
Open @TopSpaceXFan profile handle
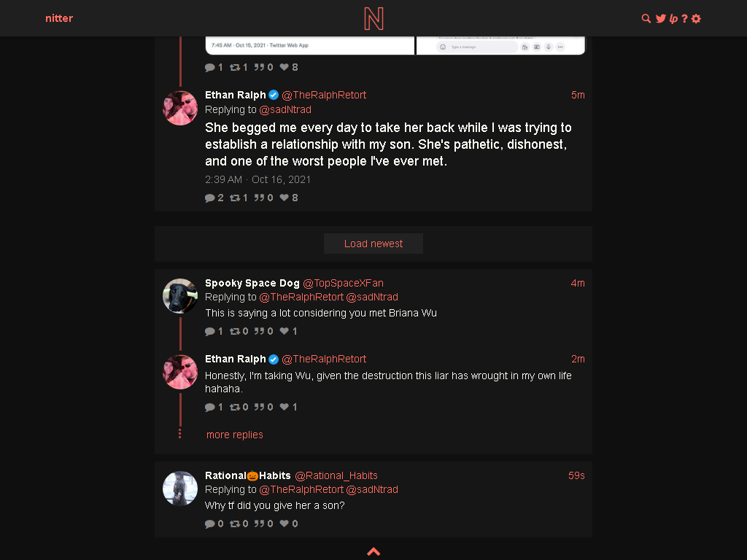click(x=343, y=283)
